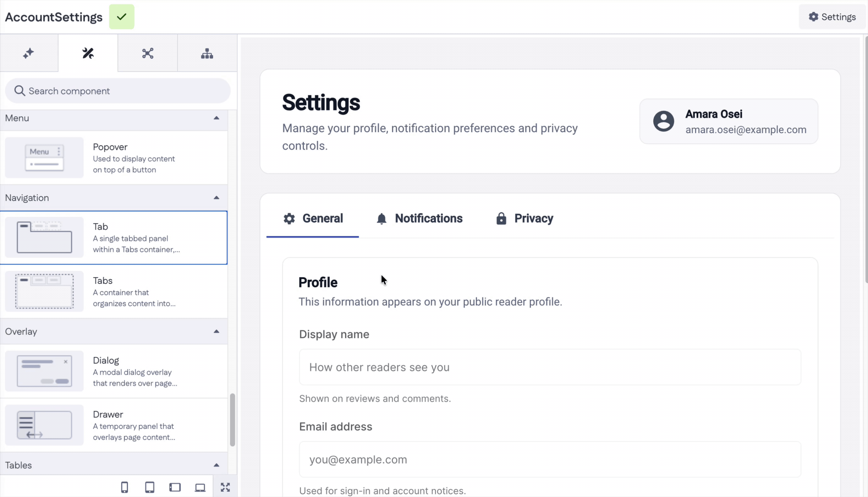Image resolution: width=868 pixels, height=497 pixels.
Task: Click the gear icon on General tab
Action: click(x=289, y=219)
